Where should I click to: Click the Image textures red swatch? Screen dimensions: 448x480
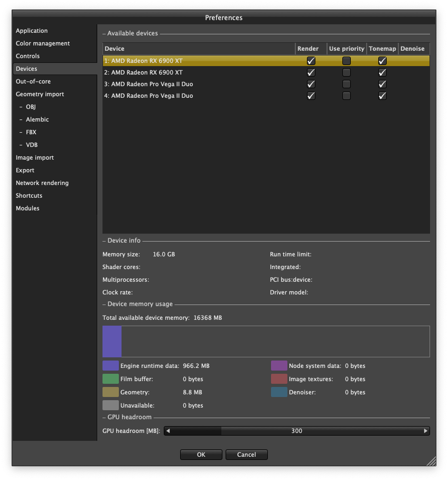tap(279, 379)
